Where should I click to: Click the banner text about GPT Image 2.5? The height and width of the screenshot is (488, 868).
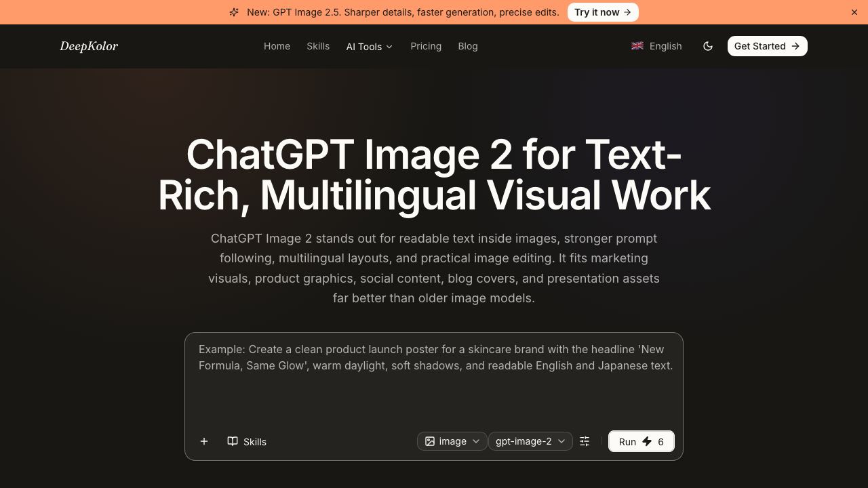[x=403, y=12]
